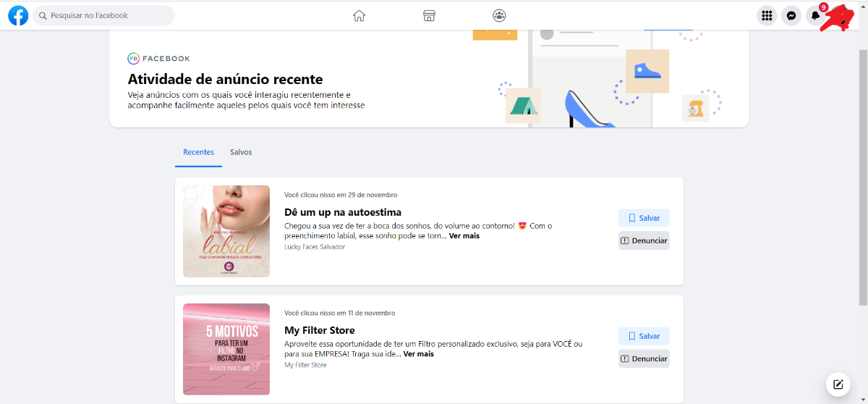Open the Marketplace storefront icon
The width and height of the screenshot is (868, 404).
pyautogui.click(x=429, y=15)
